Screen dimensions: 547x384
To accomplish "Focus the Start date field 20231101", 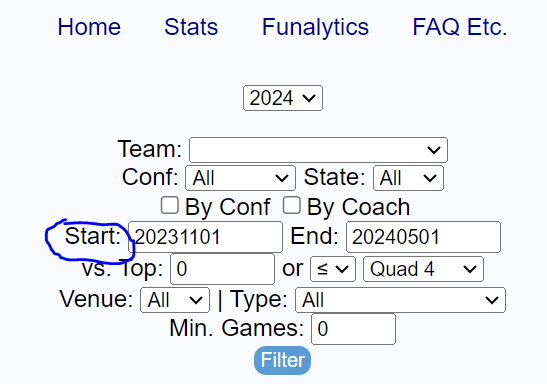I will pyautogui.click(x=205, y=237).
